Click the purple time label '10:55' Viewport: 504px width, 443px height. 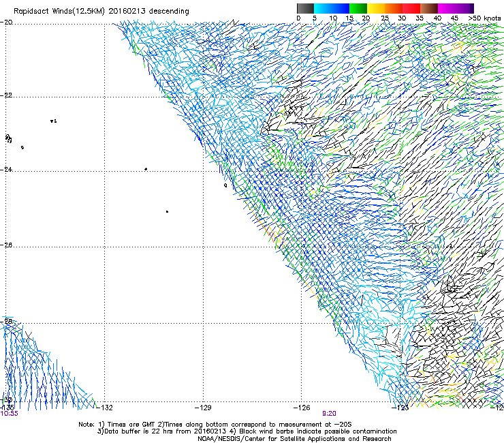pyautogui.click(x=10, y=414)
